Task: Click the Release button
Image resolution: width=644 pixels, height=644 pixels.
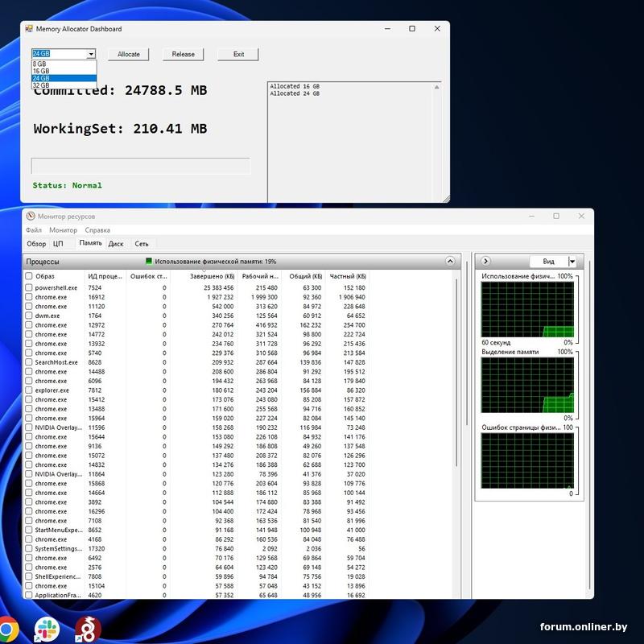Action: point(184,55)
